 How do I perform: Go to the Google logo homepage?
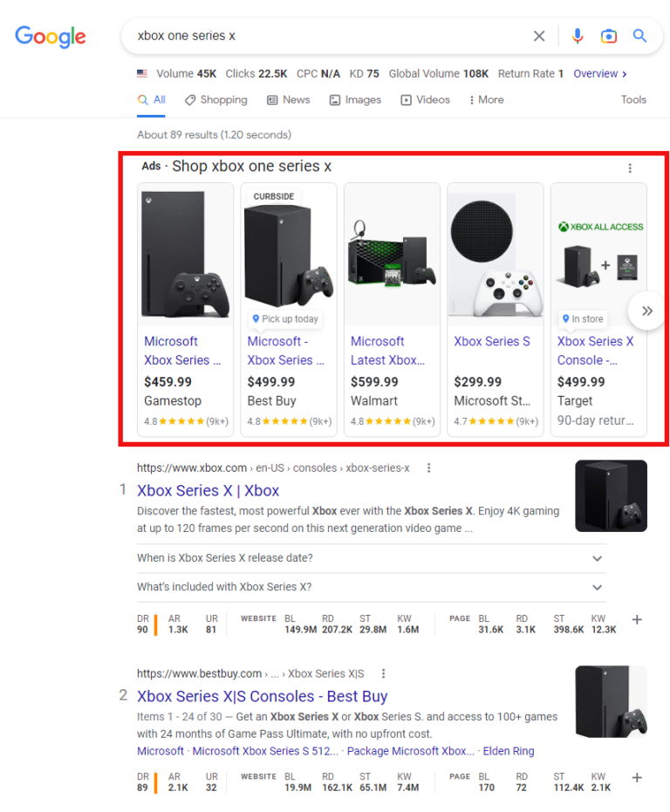pos(51,37)
